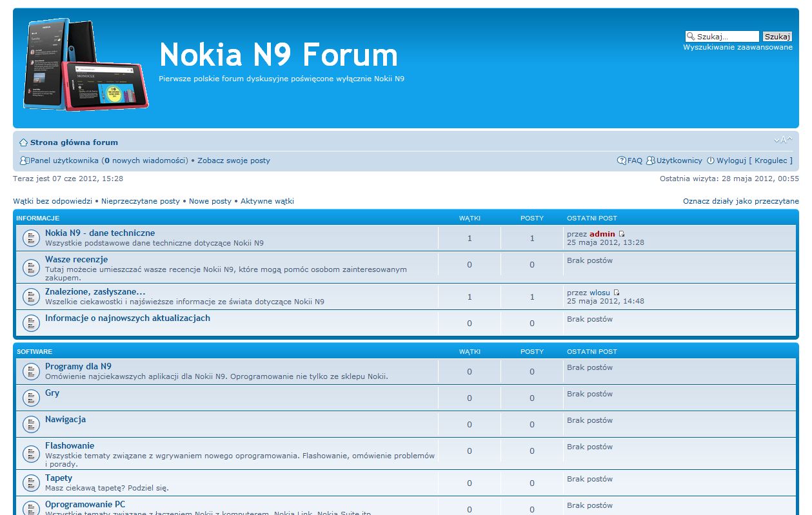Click the forum icon for Nokia N9 - dane techniczne
The height and width of the screenshot is (515, 812).
pos(31,238)
